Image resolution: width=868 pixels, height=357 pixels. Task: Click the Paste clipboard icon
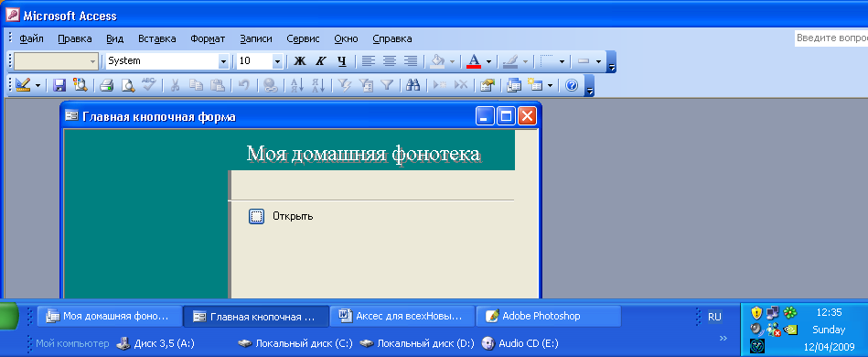click(218, 85)
